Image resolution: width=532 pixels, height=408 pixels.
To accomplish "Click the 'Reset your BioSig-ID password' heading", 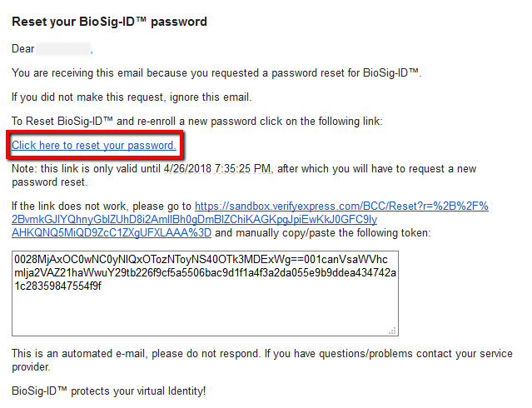I will point(109,22).
